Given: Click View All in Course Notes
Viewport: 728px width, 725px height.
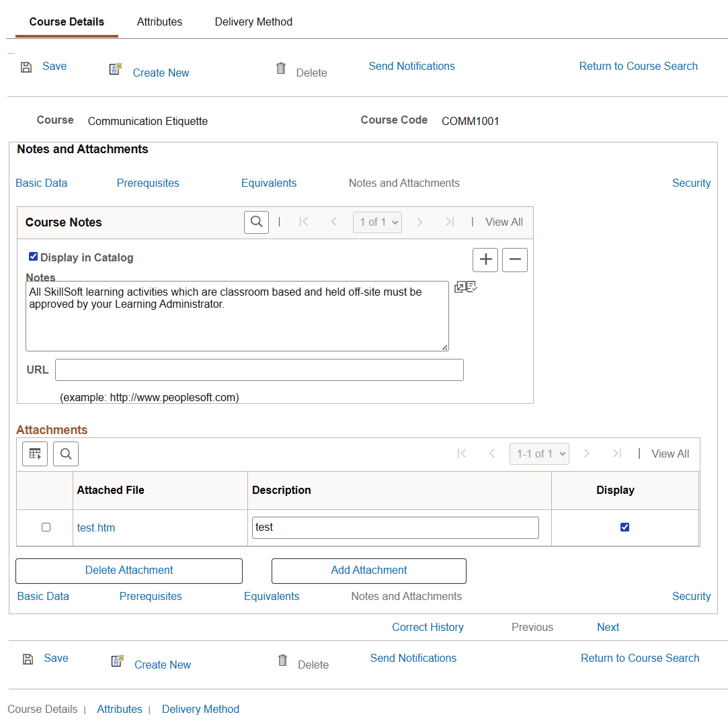Looking at the screenshot, I should coord(503,222).
